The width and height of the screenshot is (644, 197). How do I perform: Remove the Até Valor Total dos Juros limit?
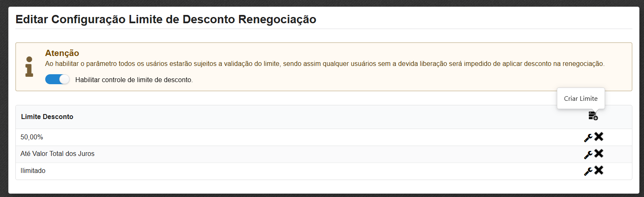[599, 153]
